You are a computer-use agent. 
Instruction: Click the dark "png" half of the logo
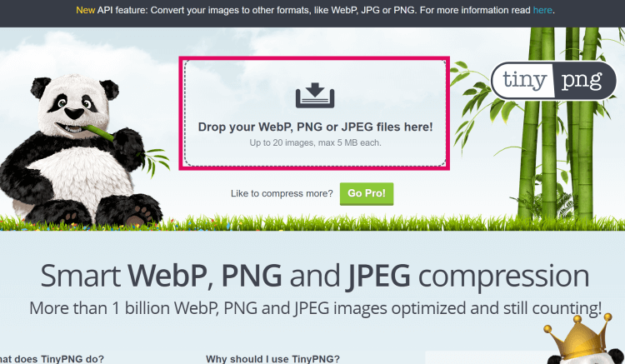pyautogui.click(x=584, y=80)
